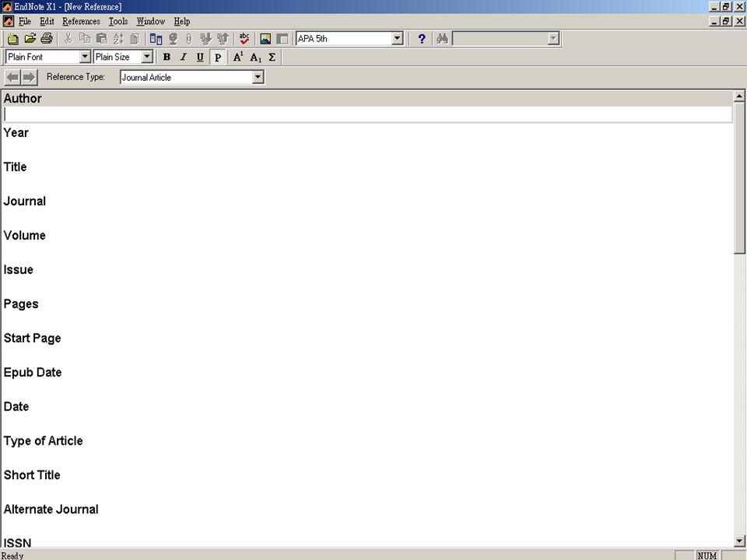This screenshot has width=747, height=560.
Task: Select the Epub Date field label
Action: (x=33, y=373)
